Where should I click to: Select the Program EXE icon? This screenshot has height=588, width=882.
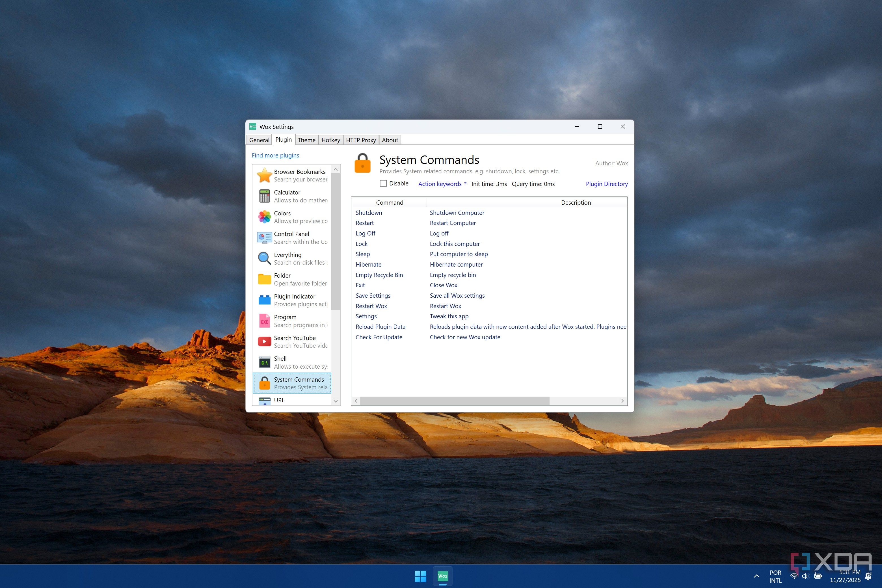[264, 321]
